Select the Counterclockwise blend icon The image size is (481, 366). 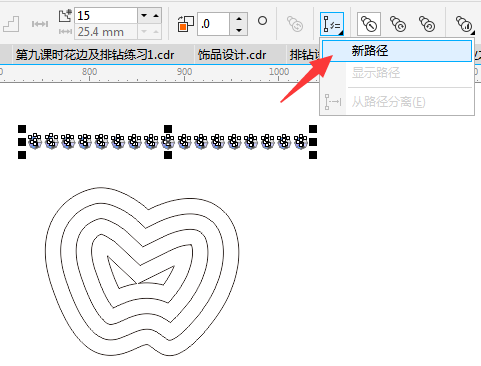[x=427, y=24]
